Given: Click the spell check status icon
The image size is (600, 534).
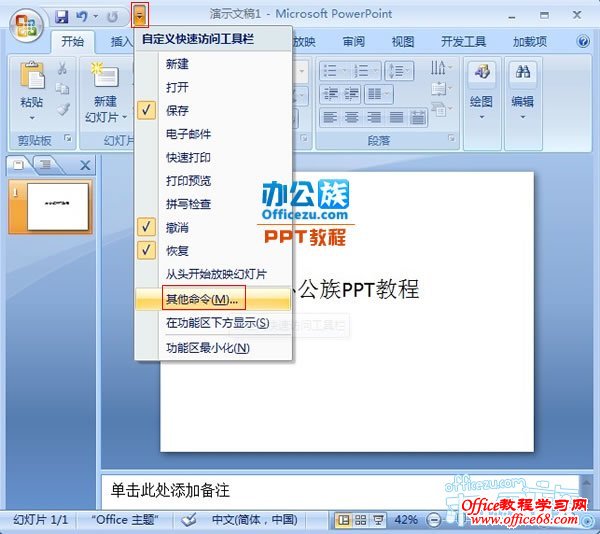Looking at the screenshot, I should click(x=188, y=520).
